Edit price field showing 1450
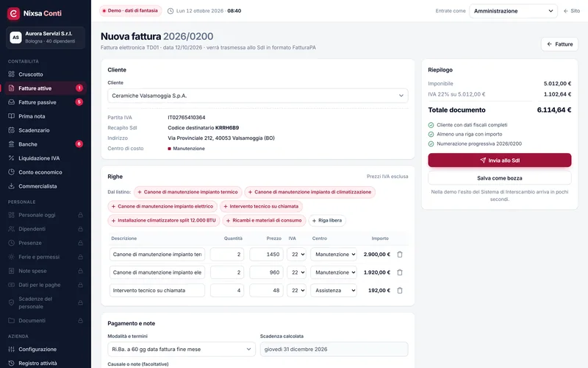Screen dimensions: 588x368 [266, 254]
